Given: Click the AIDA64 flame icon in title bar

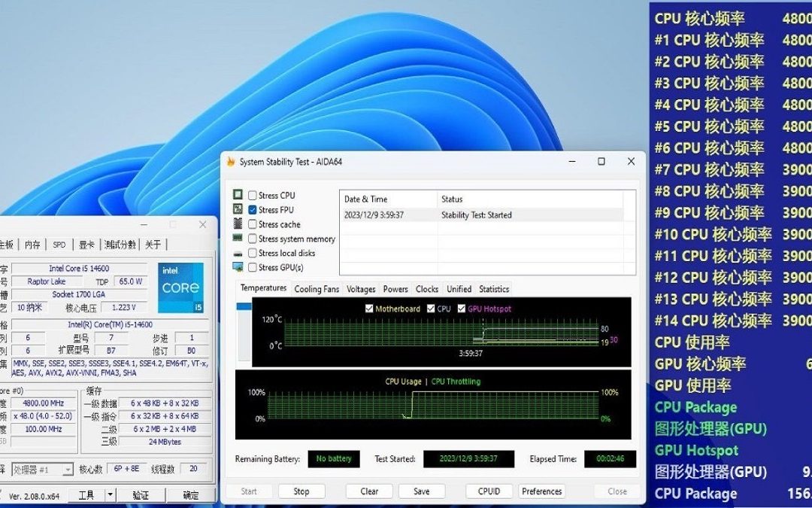Looking at the screenshot, I should (x=231, y=162).
